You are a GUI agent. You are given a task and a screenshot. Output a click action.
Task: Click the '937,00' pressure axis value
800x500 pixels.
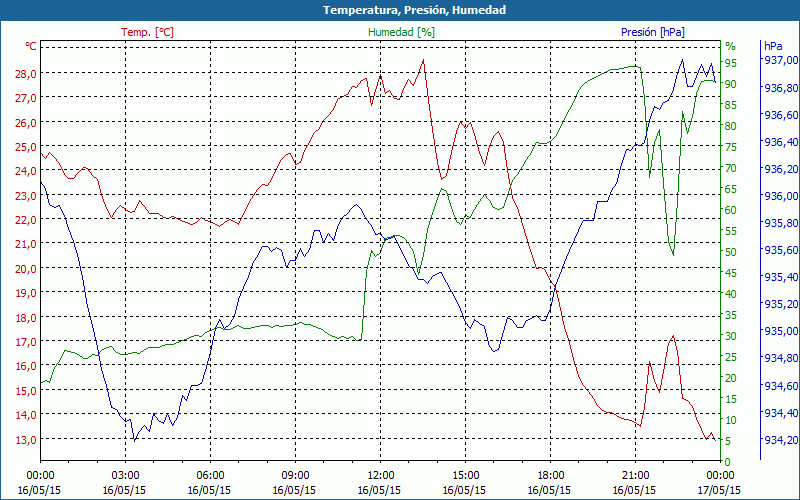pyautogui.click(x=780, y=60)
